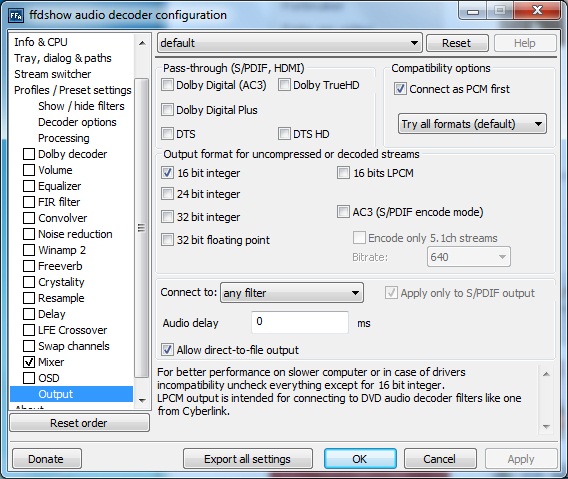The height and width of the screenshot is (479, 568).
Task: Enable Dolby Digital (AC3) pass-through
Action: tap(167, 85)
